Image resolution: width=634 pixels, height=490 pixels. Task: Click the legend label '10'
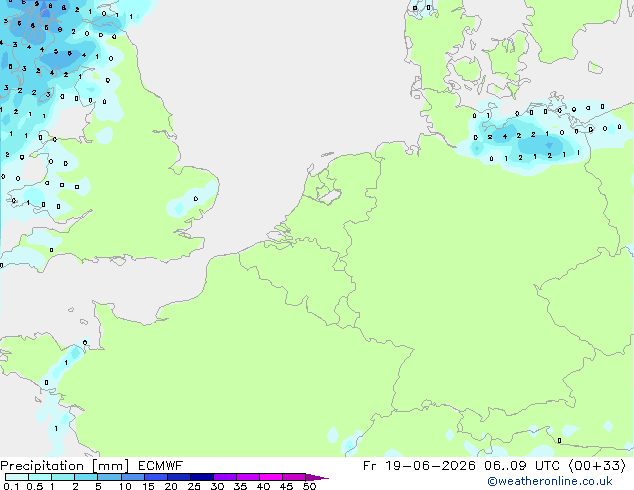(125, 486)
